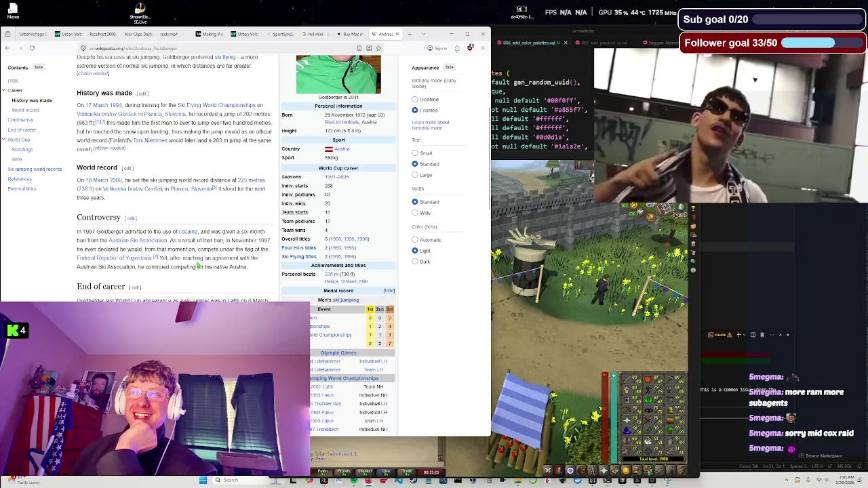Screen dimensions: 868x488
Task: Hide the Medal record table
Action: pos(389,291)
